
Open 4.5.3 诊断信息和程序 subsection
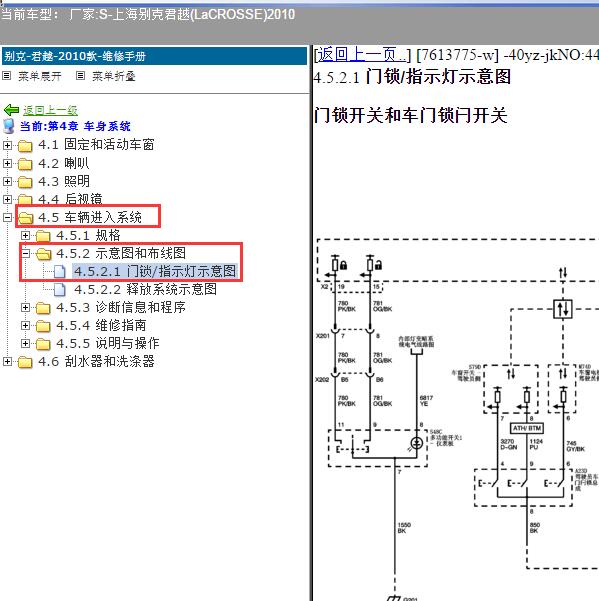pyautogui.click(x=121, y=307)
